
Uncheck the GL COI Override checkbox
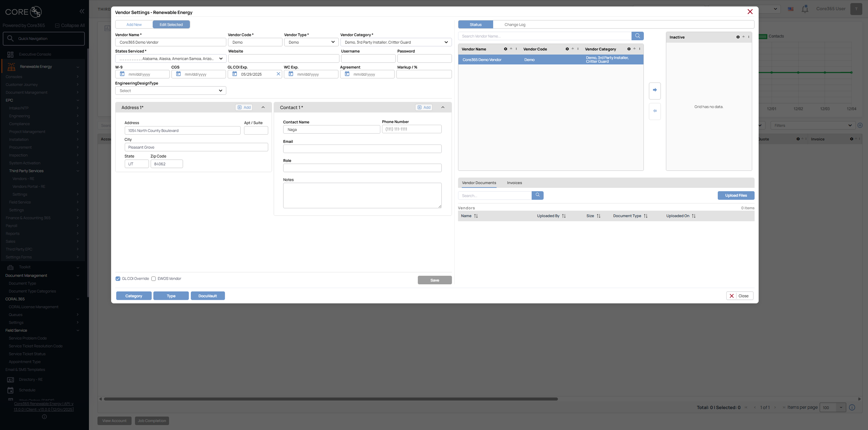(x=118, y=279)
